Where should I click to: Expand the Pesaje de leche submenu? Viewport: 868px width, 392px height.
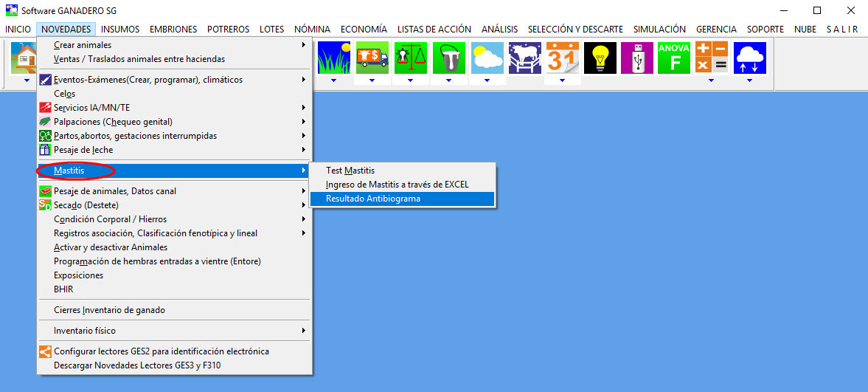pyautogui.click(x=83, y=150)
